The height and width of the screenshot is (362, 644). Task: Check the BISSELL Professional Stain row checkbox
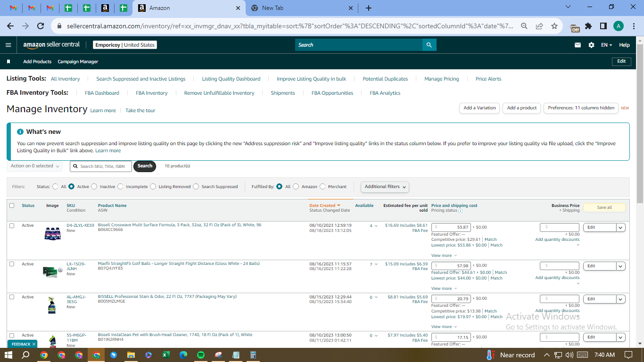pyautogui.click(x=12, y=297)
